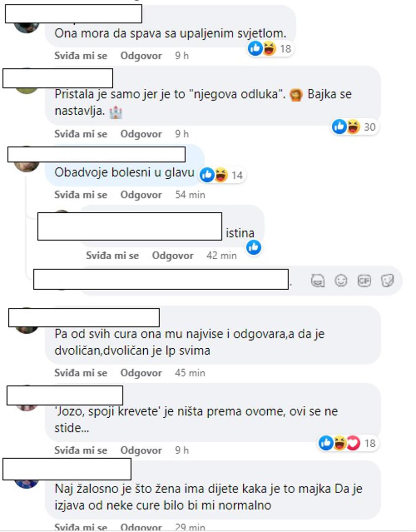View reactions on 'Jozo, spoji krevete' comment
Viewport: 416px width, 532px height.
(348, 443)
